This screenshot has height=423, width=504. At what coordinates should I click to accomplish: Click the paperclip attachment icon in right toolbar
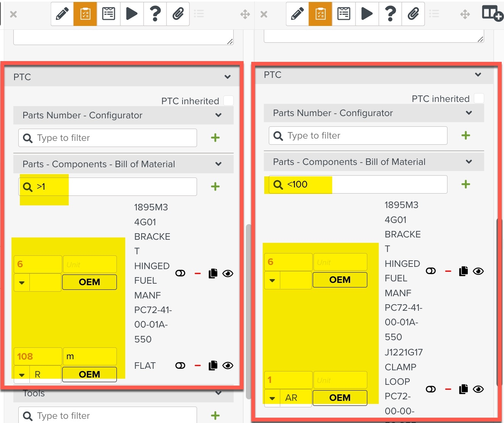tap(413, 14)
